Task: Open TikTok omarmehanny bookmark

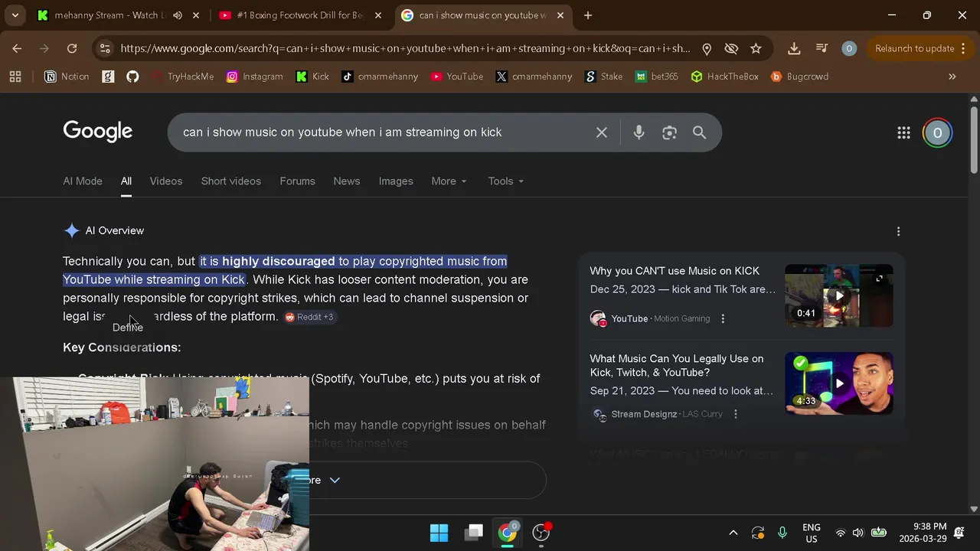Action: 381,77
